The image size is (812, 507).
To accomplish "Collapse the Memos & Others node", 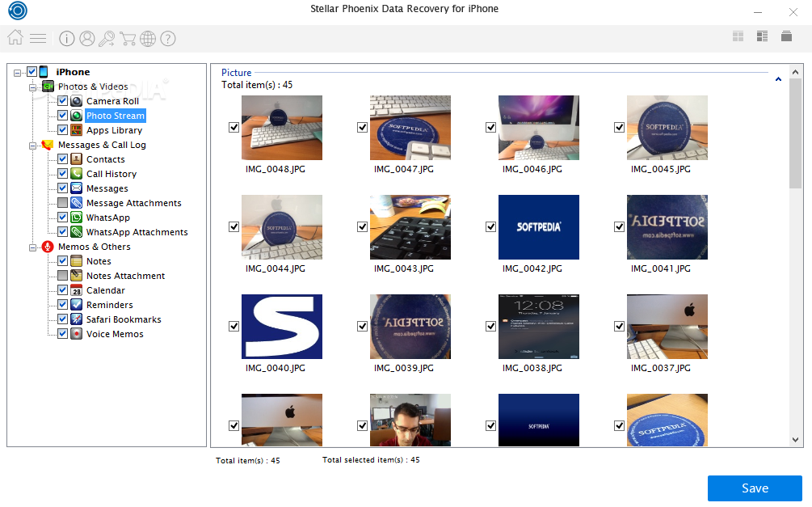I will click(x=32, y=247).
